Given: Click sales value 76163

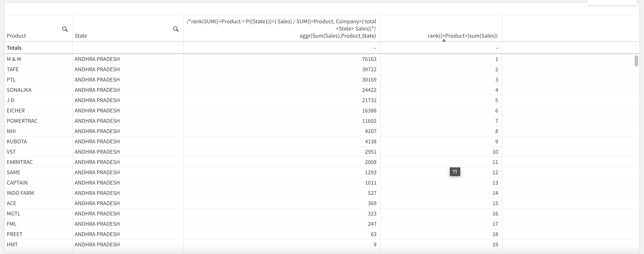Looking at the screenshot, I should [369, 59].
